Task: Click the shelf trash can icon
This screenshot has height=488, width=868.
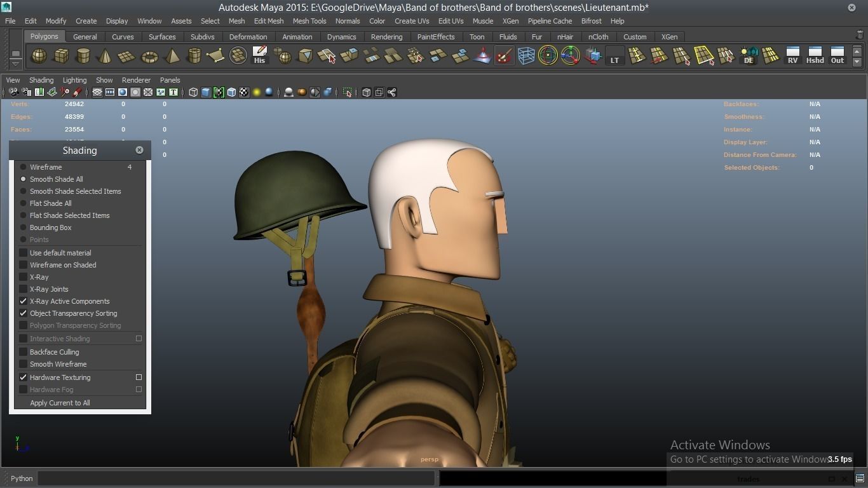Action: click(x=860, y=36)
